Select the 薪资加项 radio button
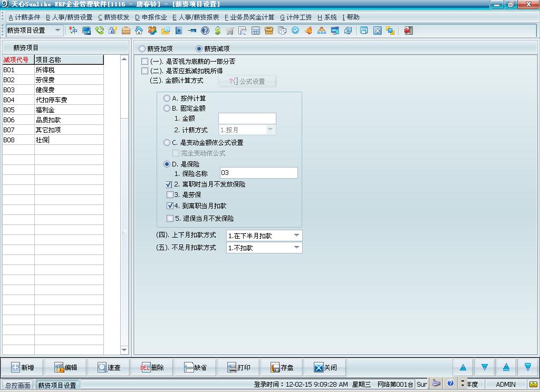The height and width of the screenshot is (392, 540). click(142, 48)
